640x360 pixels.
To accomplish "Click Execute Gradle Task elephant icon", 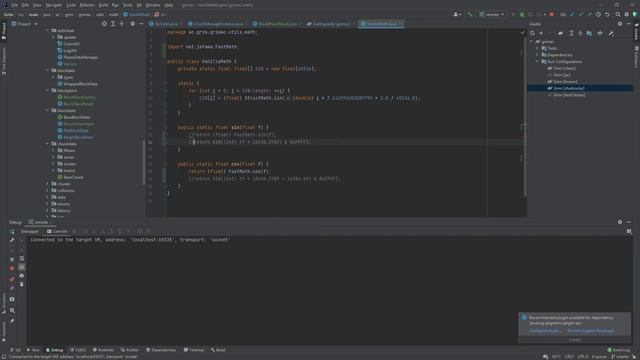I will point(560,33).
